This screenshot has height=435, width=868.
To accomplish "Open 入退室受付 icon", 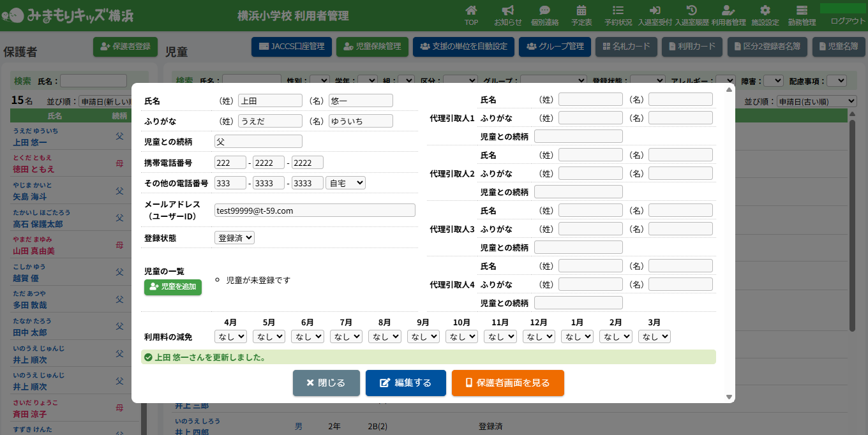I will tap(655, 15).
